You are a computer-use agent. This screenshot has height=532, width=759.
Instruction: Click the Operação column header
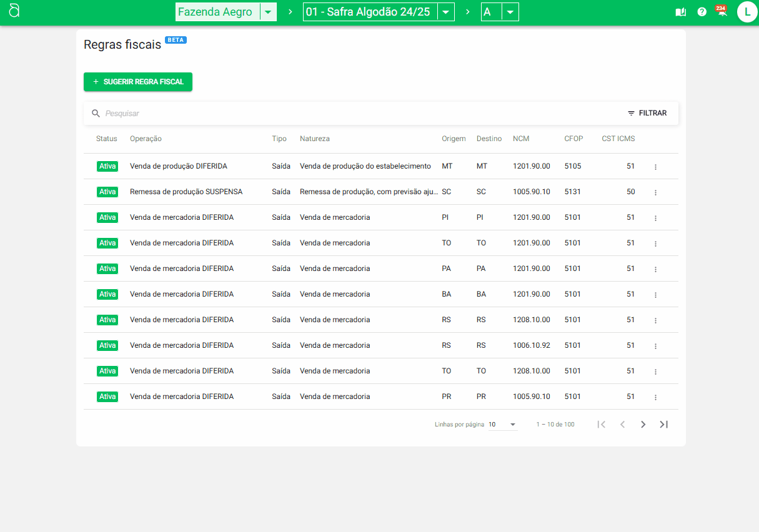click(146, 139)
